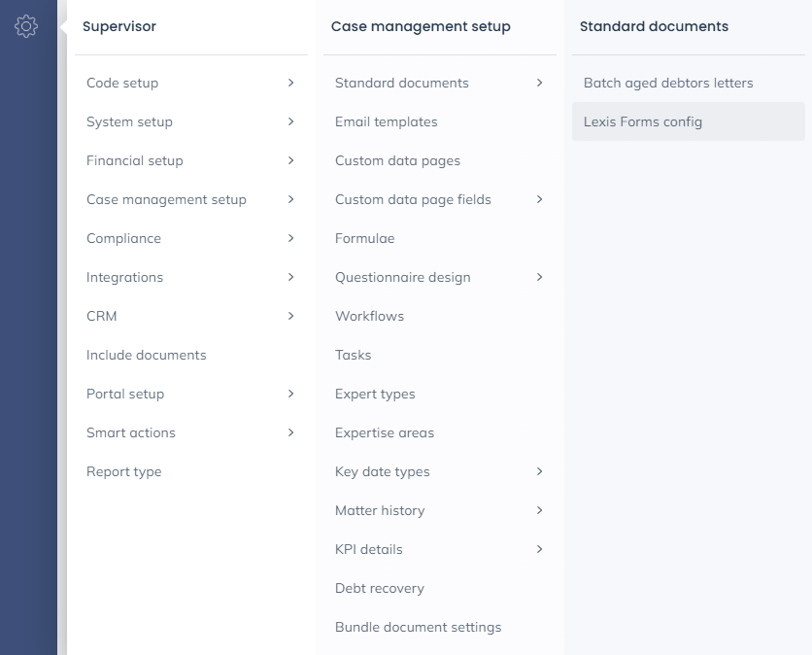Open the Compliance menu entry
812x655 pixels.
(123, 238)
